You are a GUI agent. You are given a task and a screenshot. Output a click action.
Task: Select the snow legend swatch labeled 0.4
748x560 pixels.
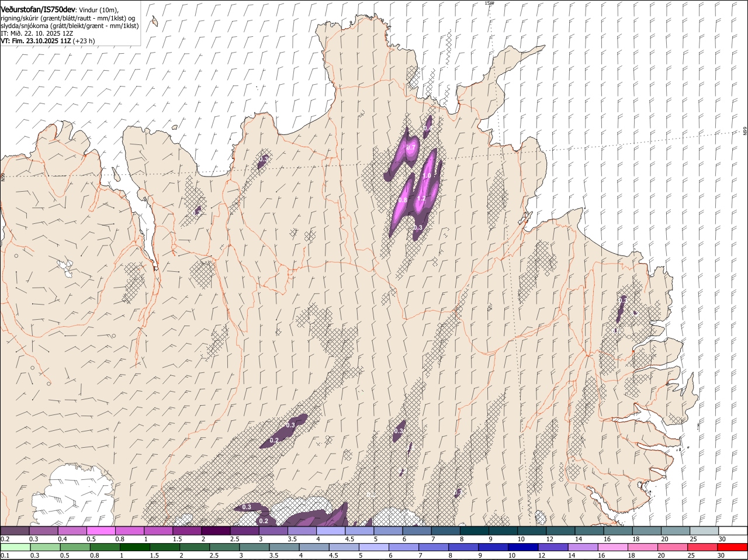[72, 531]
